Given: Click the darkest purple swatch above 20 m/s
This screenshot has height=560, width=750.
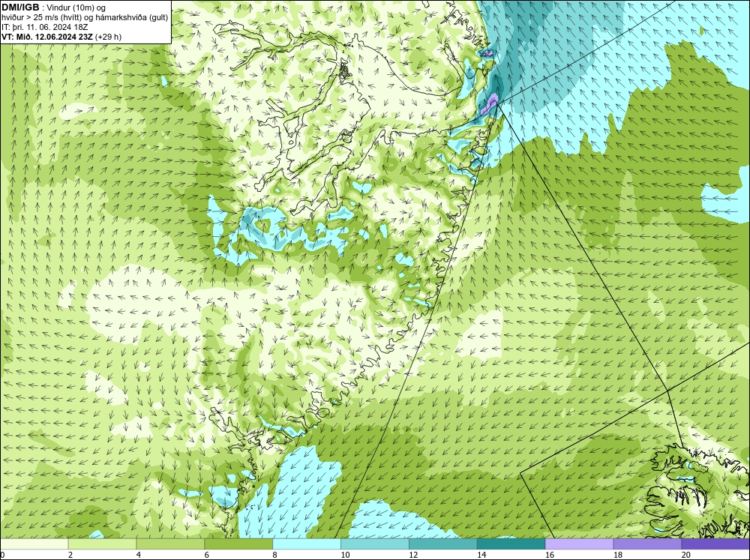Looking at the screenshot, I should (x=715, y=544).
